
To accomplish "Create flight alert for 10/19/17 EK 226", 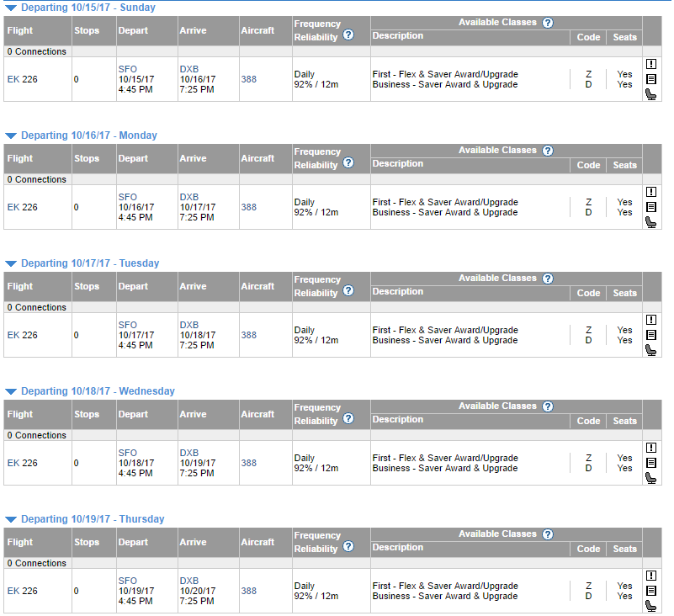I will click(x=650, y=576).
